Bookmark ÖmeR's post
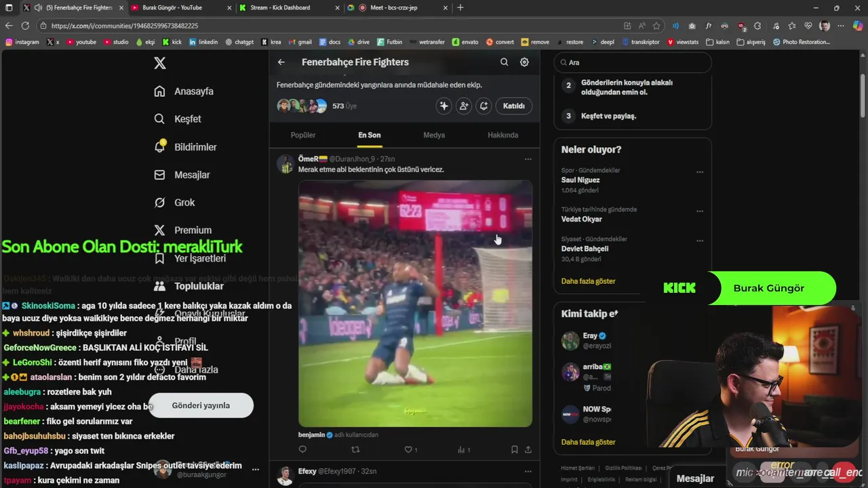The width and height of the screenshot is (868, 488). 514,449
